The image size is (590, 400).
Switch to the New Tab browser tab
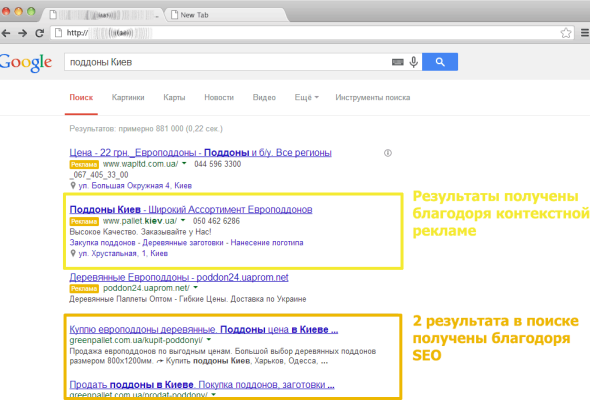(226, 15)
